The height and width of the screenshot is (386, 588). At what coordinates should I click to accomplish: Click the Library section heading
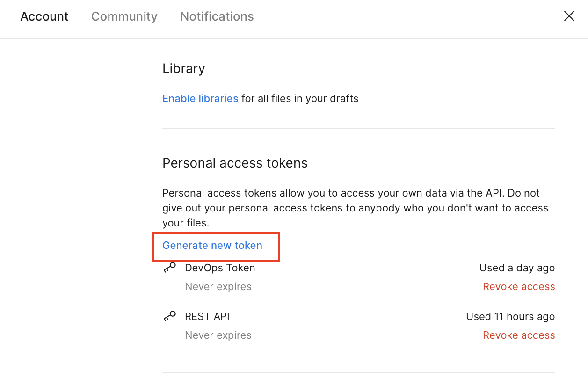[183, 68]
